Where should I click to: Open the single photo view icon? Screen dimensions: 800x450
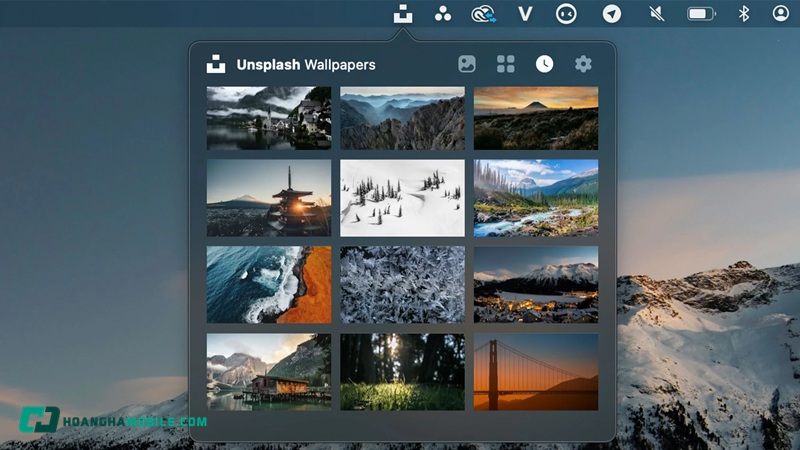[466, 64]
